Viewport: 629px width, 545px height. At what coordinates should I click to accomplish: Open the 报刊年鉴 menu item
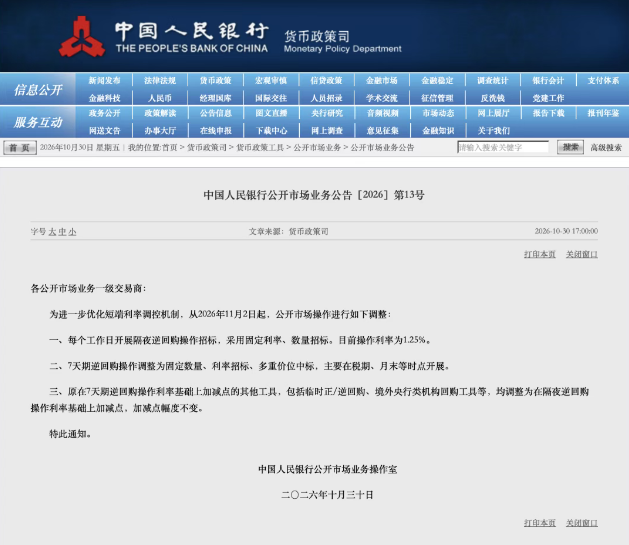[603, 113]
